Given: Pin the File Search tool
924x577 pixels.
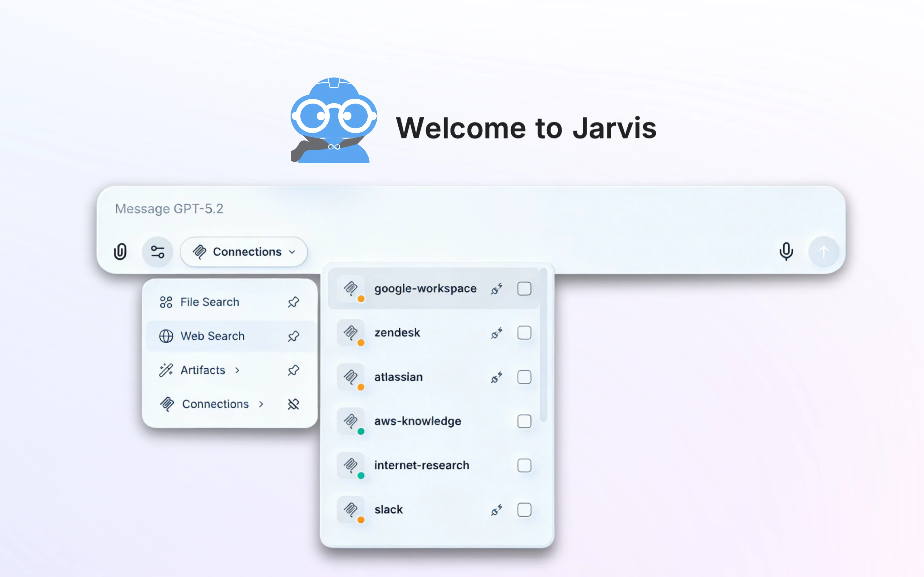Looking at the screenshot, I should [x=293, y=302].
